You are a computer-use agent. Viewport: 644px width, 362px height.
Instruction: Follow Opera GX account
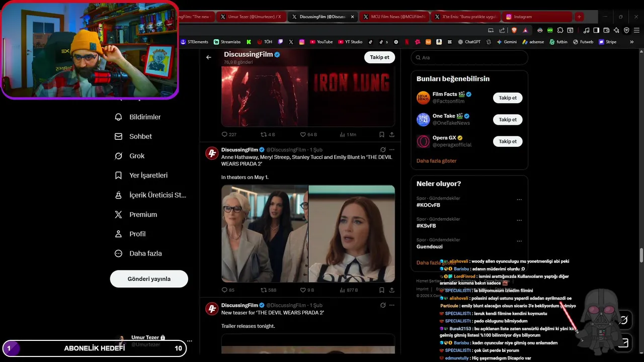[x=508, y=141]
